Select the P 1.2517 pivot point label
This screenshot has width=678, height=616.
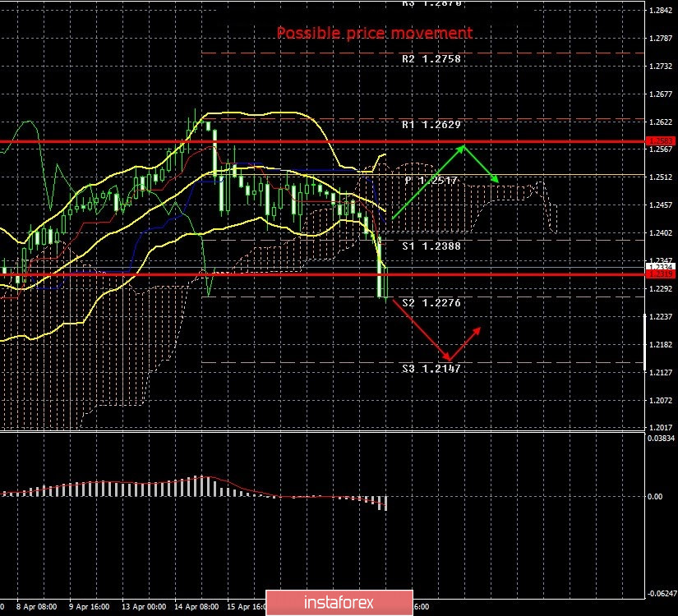(x=431, y=181)
